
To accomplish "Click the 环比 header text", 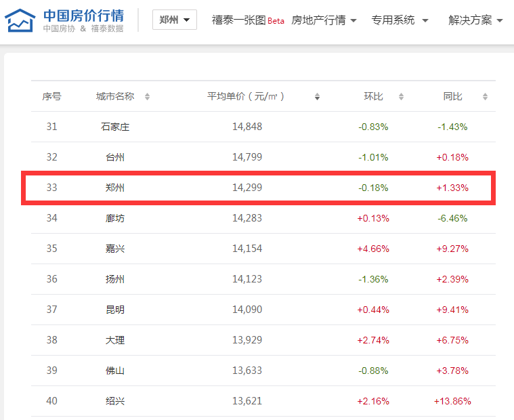I will click(373, 96).
